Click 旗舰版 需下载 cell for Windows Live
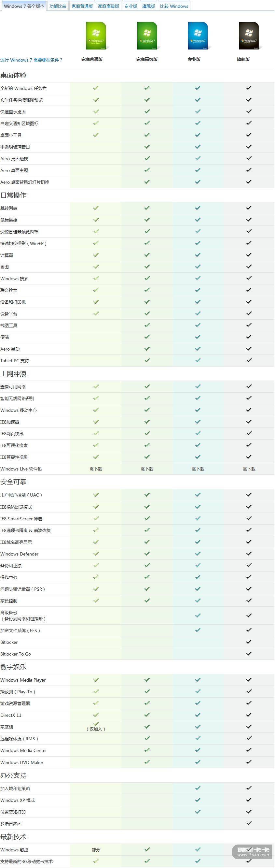Viewport: 275px width, 868px height. [249, 469]
